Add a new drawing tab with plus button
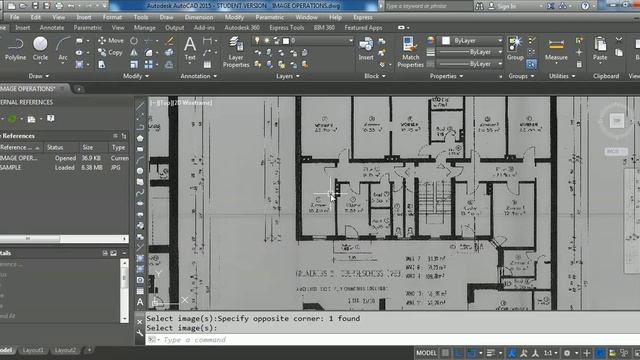 79,89
